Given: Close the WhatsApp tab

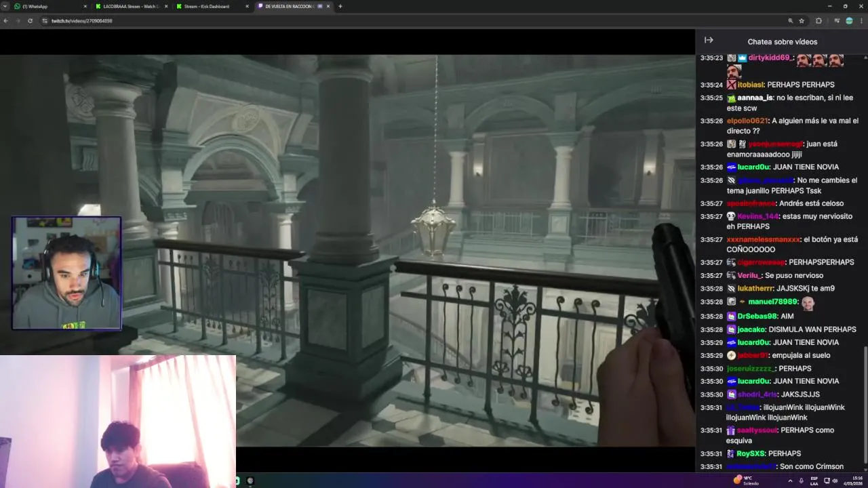Looking at the screenshot, I should tap(85, 6).
